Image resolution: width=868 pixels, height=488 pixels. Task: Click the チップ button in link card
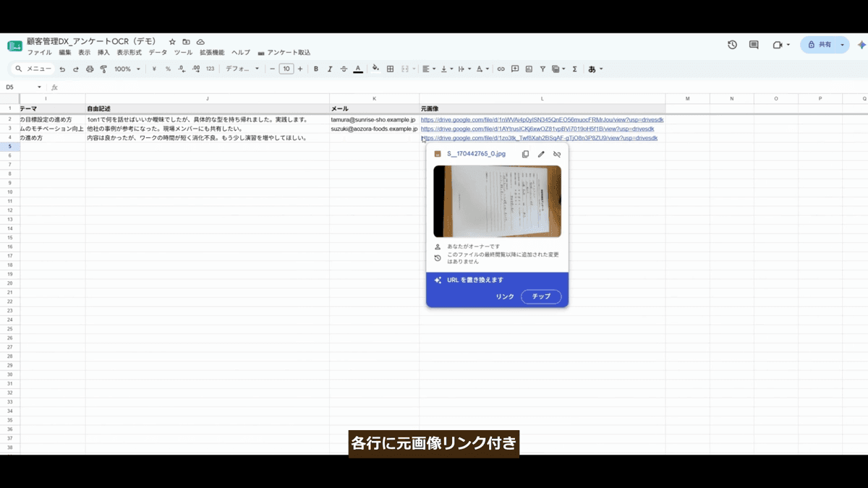(x=541, y=296)
